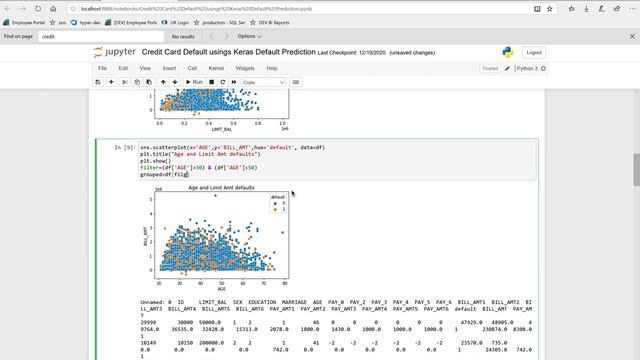The height and width of the screenshot is (360, 640).
Task: Run the current cell
Action: coord(194,82)
